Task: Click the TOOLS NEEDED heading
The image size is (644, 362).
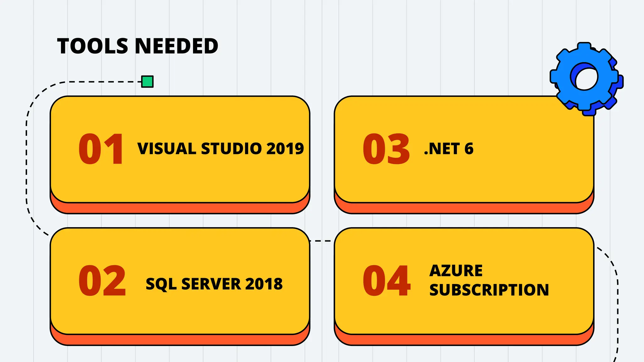Action: 137,46
